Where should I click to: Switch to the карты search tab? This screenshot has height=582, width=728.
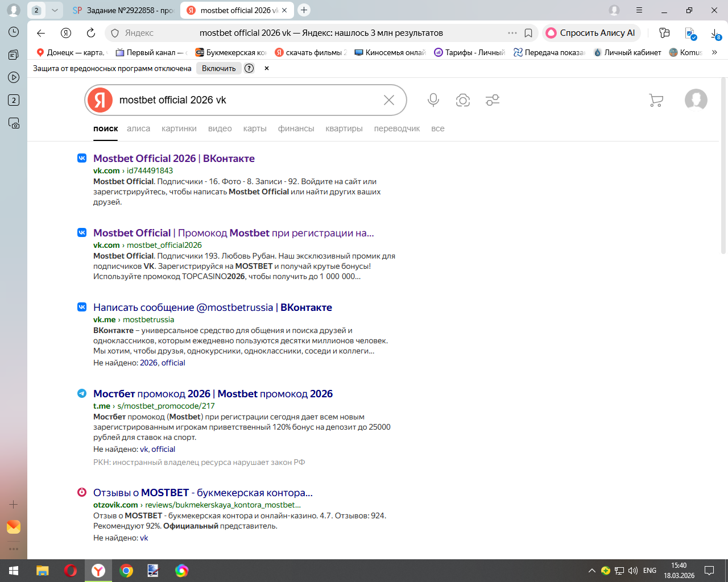pyautogui.click(x=255, y=128)
